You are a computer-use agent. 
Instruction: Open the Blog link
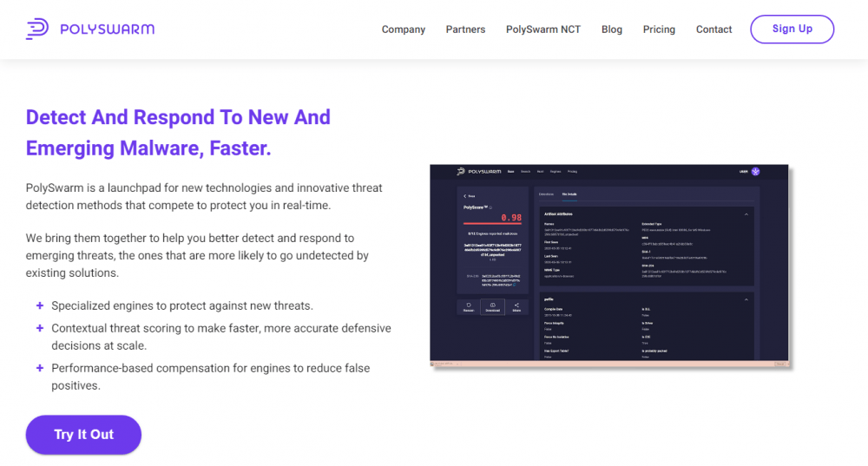coord(612,30)
